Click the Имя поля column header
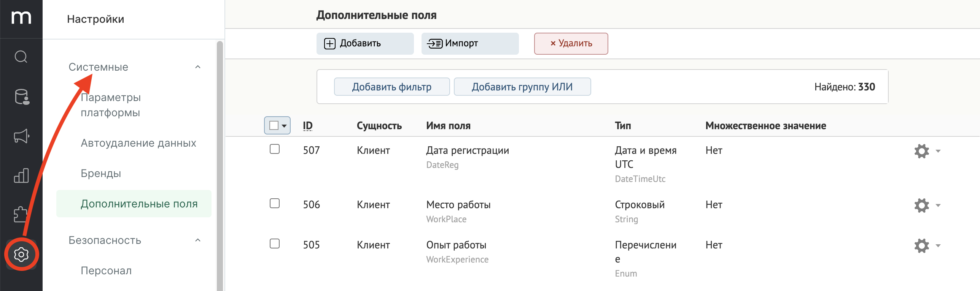 (449, 126)
